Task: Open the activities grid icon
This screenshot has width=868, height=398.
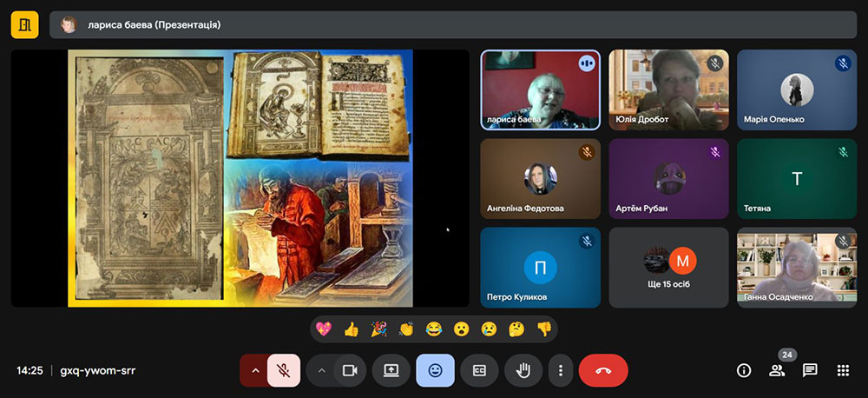Action: [x=843, y=370]
